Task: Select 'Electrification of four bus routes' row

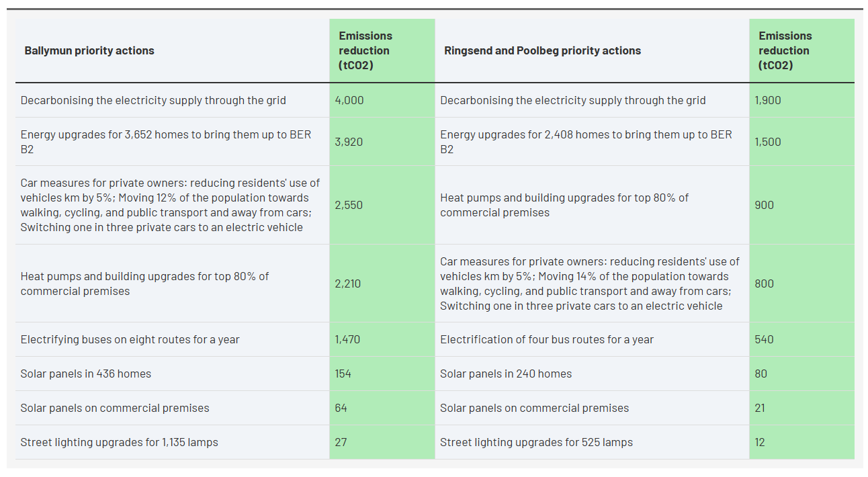Action: (547, 339)
